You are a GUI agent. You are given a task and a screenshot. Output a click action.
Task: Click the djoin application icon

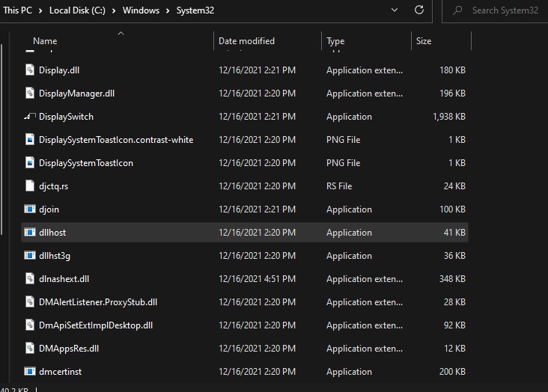pos(30,209)
